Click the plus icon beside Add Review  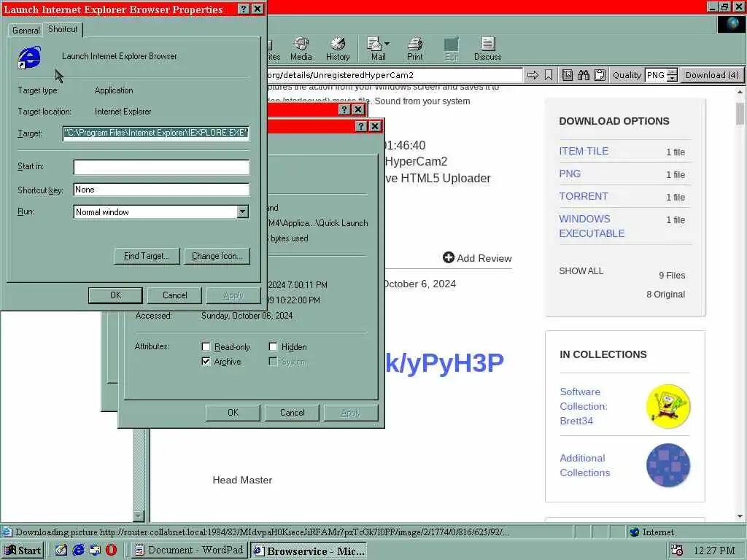[449, 257]
